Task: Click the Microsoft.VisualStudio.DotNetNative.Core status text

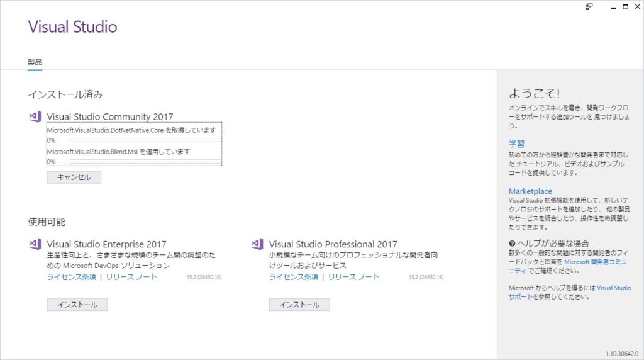Action: point(131,130)
